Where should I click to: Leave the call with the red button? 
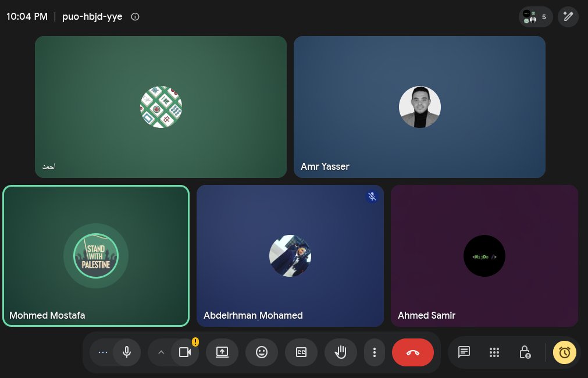coord(412,352)
